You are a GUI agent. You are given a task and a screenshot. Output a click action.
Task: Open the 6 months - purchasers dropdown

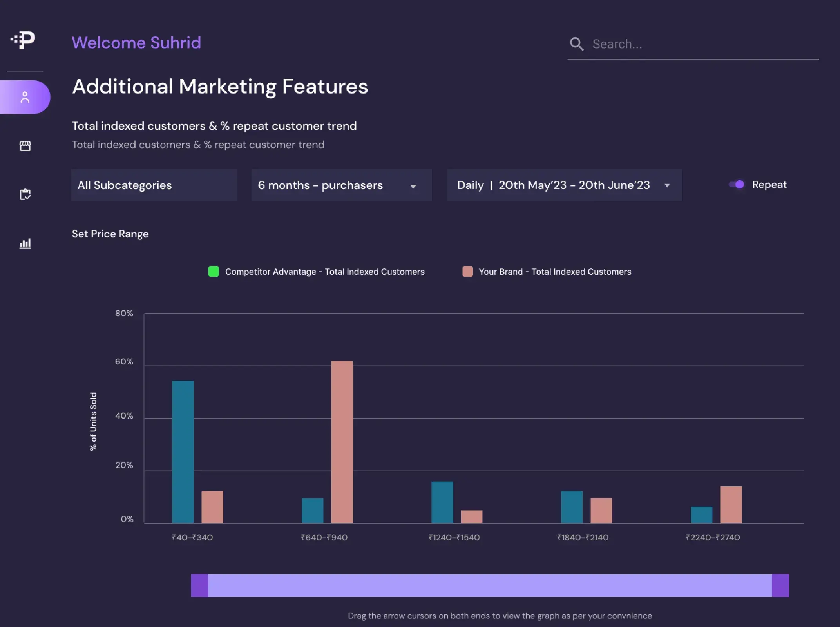coord(342,185)
